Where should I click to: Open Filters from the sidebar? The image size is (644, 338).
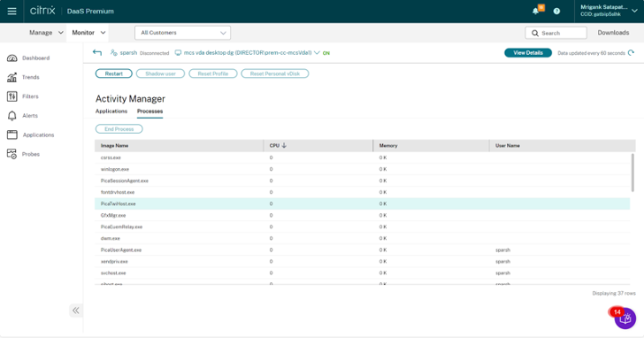(30, 96)
